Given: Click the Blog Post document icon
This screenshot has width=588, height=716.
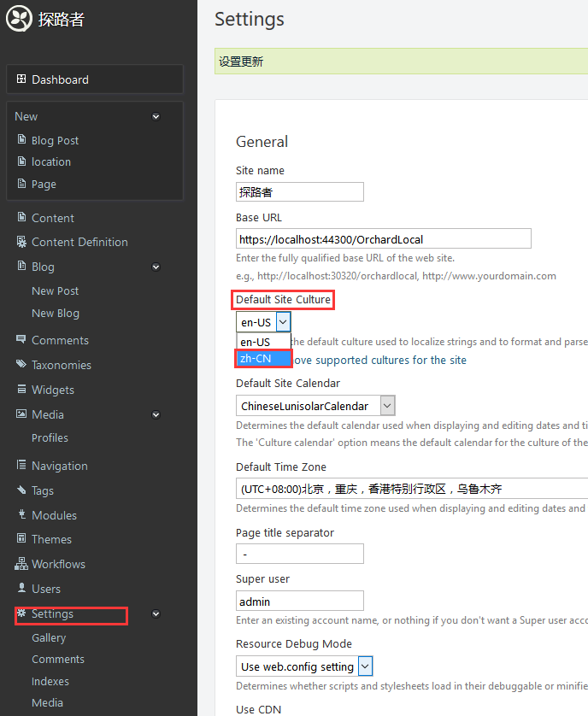Looking at the screenshot, I should (21, 139).
